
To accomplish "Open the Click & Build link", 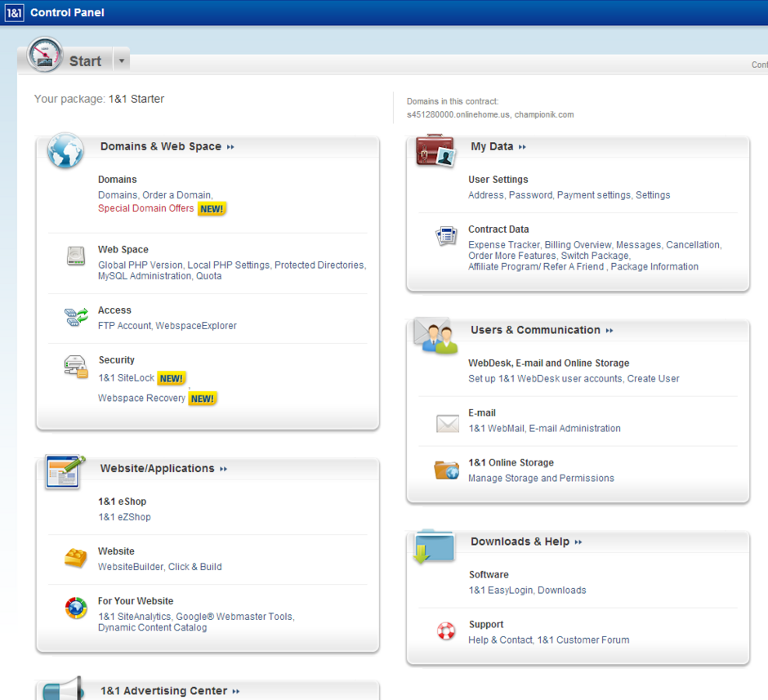I will click(x=195, y=566).
